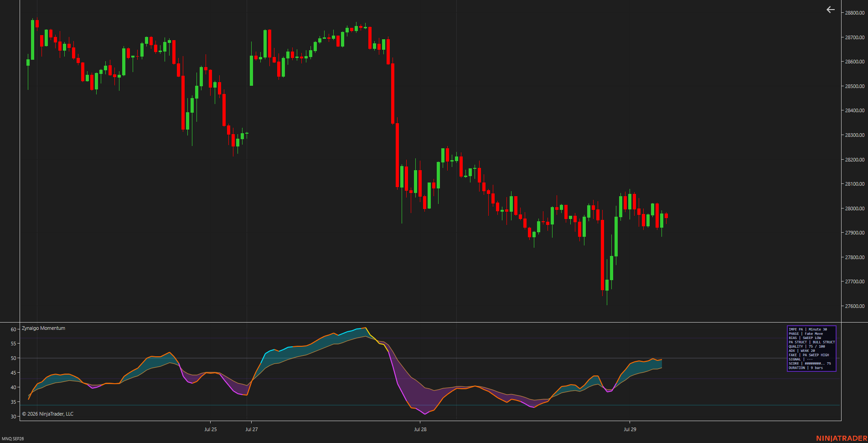Click the PA STRUCT | BULL STRUCT row
This screenshot has height=443, width=868.
coord(812,342)
